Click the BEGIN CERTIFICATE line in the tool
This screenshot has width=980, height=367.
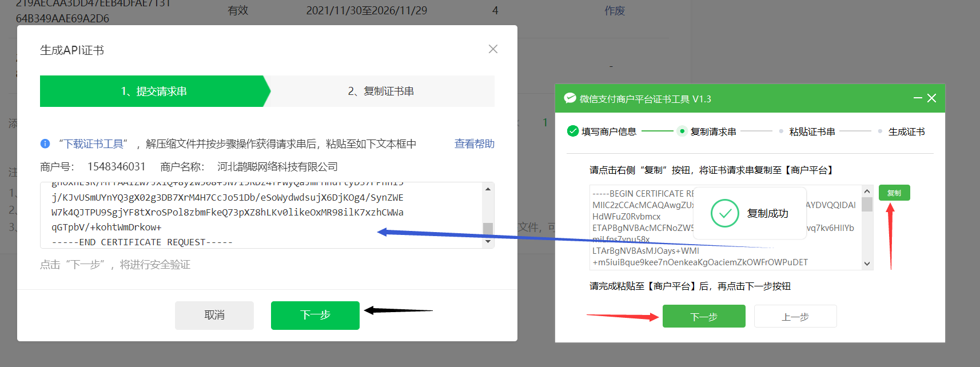643,194
